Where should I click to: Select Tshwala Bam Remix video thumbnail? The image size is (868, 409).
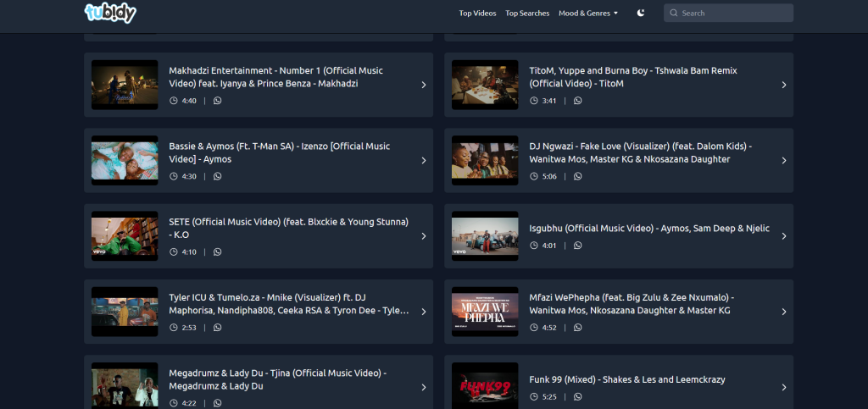(485, 85)
